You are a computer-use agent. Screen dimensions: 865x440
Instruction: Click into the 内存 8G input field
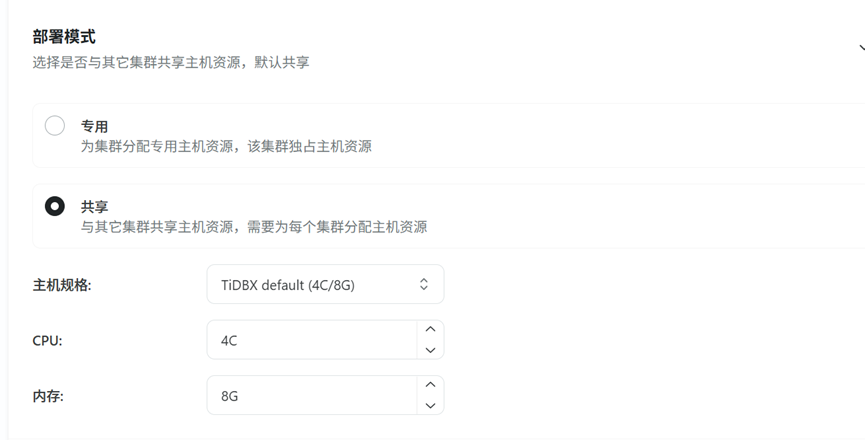coord(311,396)
